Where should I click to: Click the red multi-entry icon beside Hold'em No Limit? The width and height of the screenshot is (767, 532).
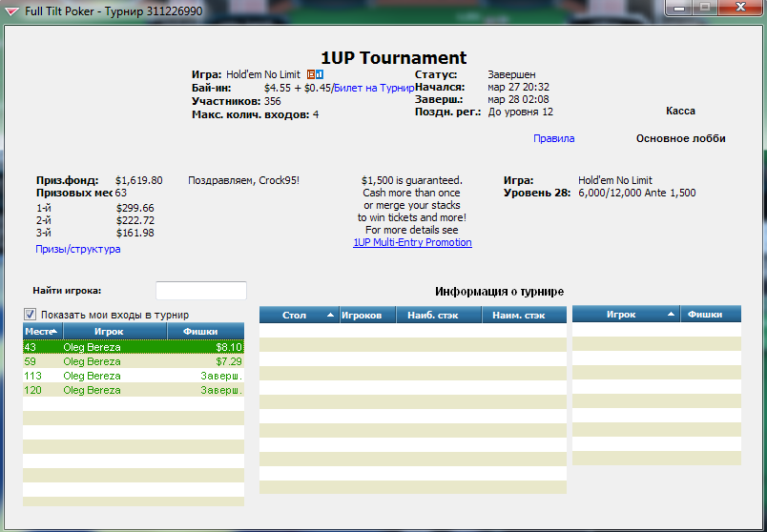point(311,74)
